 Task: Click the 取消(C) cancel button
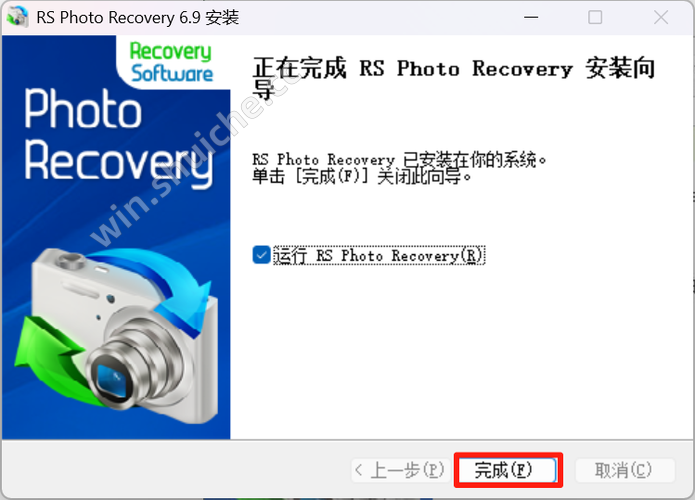[x=625, y=470]
